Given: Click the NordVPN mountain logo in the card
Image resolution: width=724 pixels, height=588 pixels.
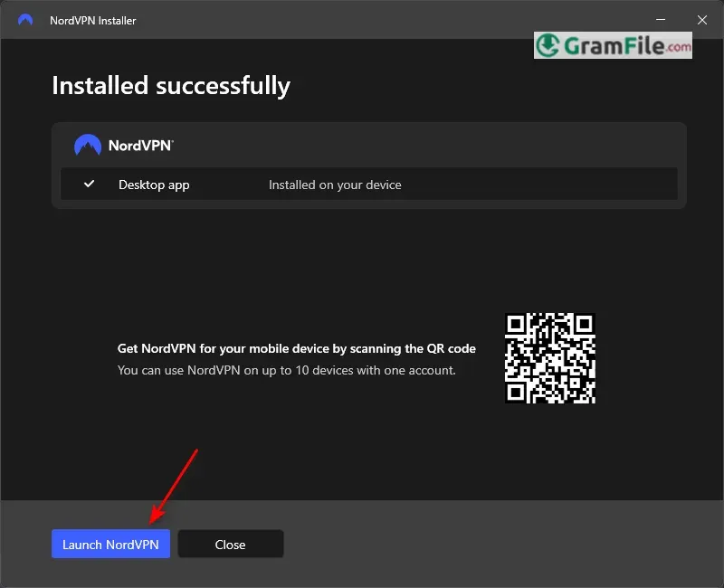Looking at the screenshot, I should [88, 145].
